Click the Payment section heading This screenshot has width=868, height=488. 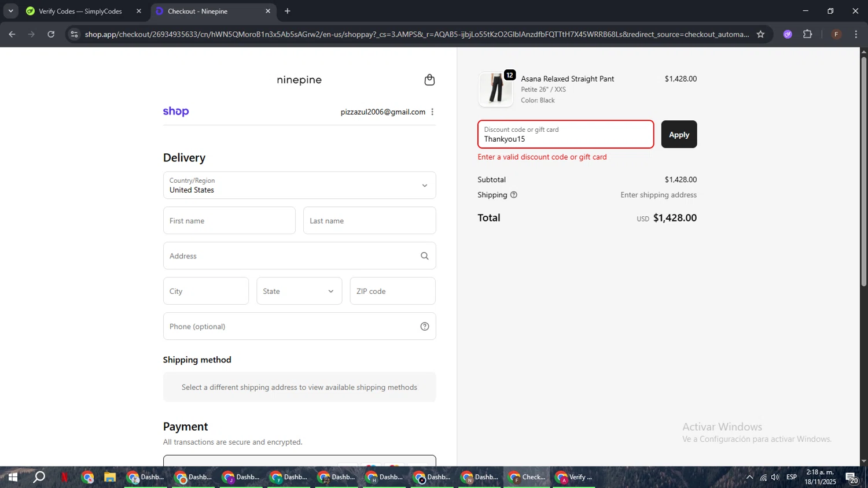pos(185,426)
